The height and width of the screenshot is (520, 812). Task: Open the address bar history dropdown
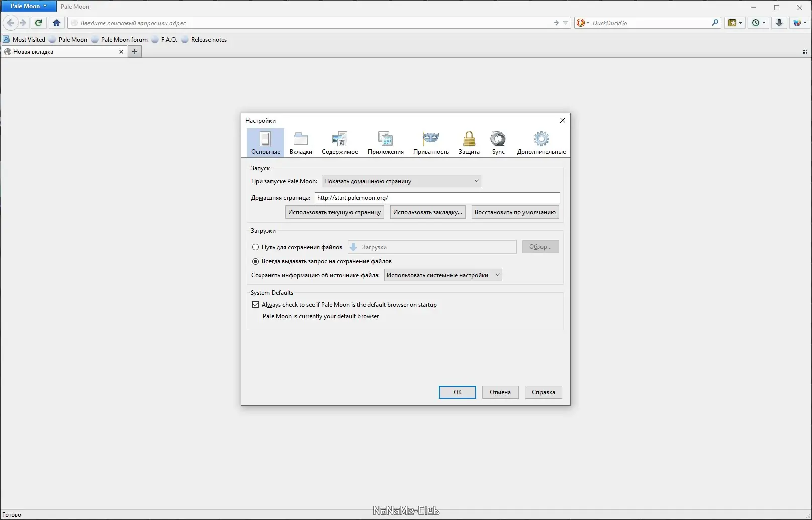point(565,23)
